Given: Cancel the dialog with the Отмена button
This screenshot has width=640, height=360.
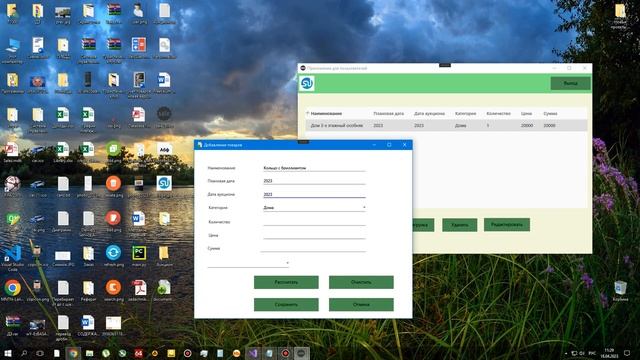Looking at the screenshot, I should click(361, 304).
